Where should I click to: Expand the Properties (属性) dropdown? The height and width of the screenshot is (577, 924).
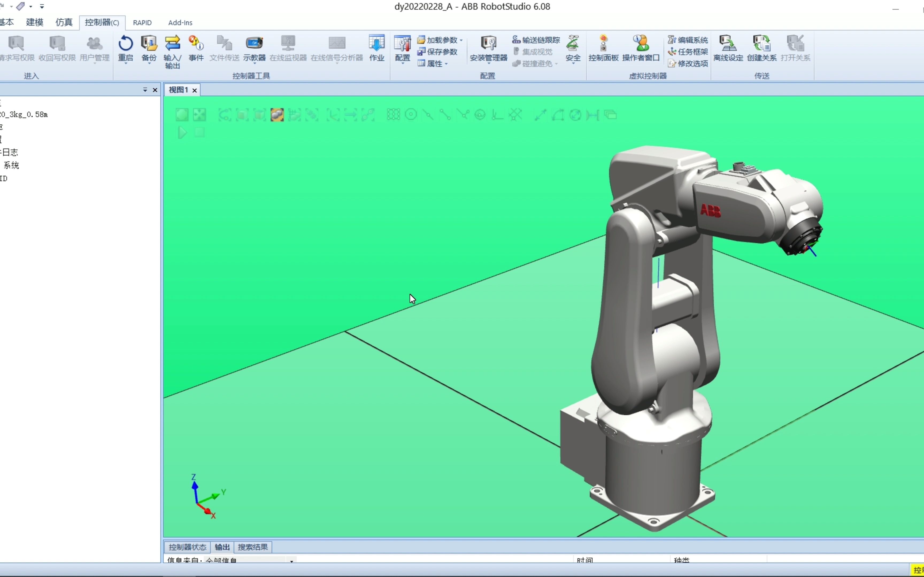[446, 64]
